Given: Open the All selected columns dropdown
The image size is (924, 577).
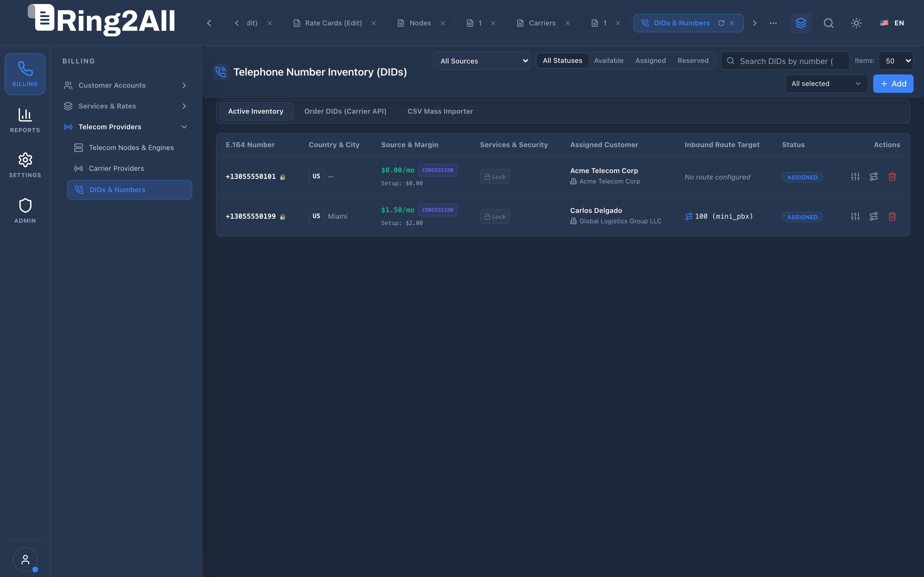Looking at the screenshot, I should point(827,84).
